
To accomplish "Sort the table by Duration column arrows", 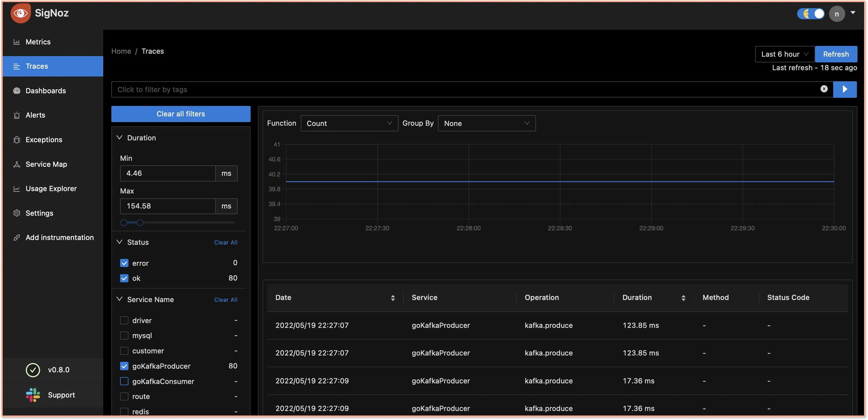I will (683, 298).
